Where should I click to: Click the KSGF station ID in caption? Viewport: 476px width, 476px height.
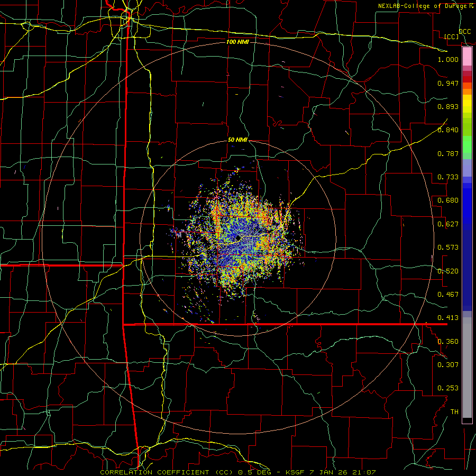(x=295, y=472)
